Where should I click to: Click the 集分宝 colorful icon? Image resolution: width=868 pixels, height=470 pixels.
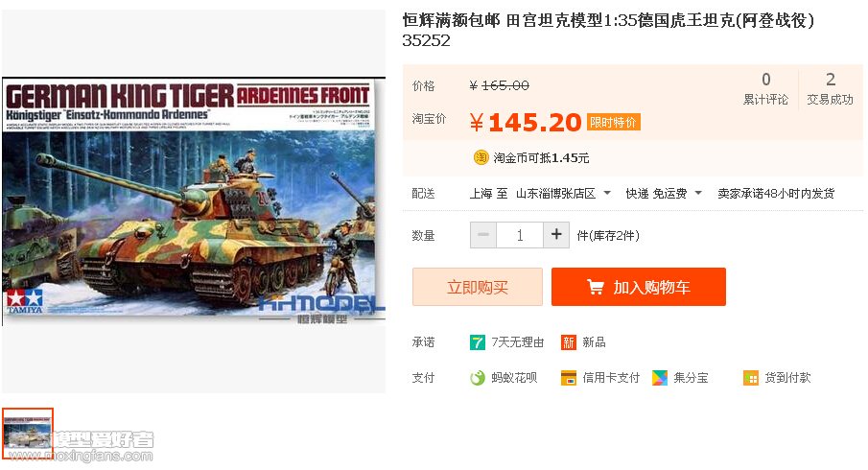click(660, 378)
